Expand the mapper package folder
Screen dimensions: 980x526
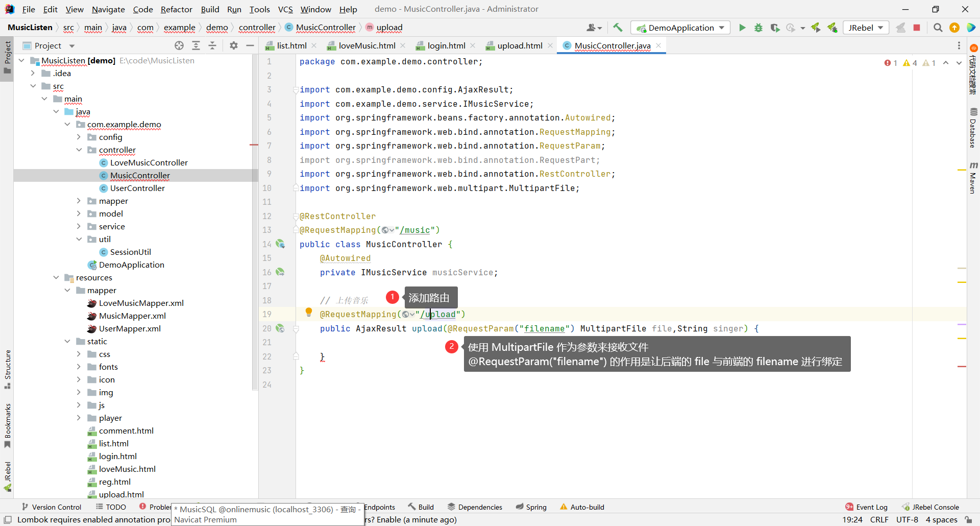pos(79,201)
